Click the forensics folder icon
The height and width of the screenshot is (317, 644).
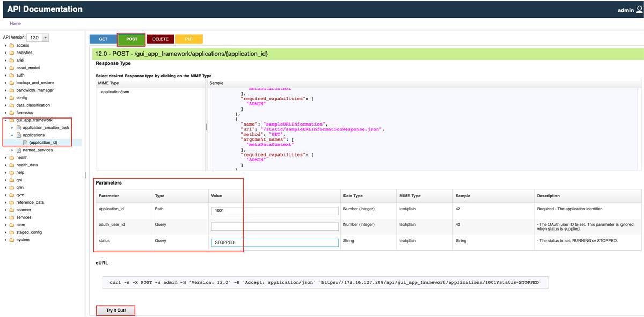[x=11, y=112]
